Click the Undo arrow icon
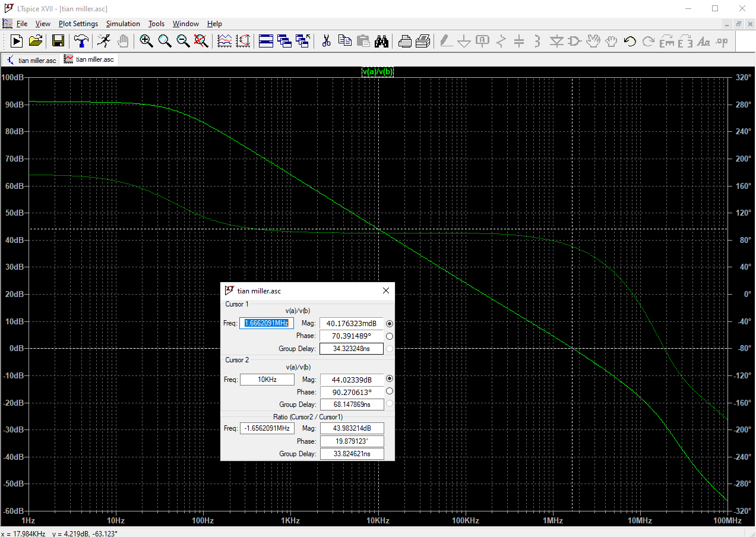The height and width of the screenshot is (537, 756). [630, 41]
